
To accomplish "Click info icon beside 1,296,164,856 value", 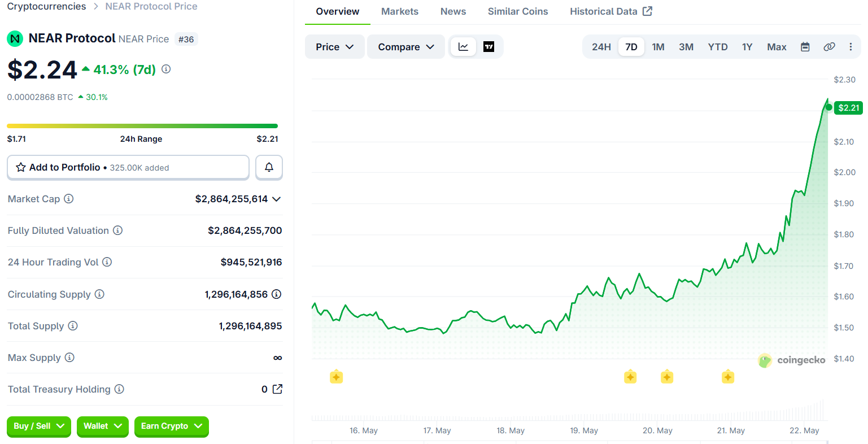I will pos(276,294).
